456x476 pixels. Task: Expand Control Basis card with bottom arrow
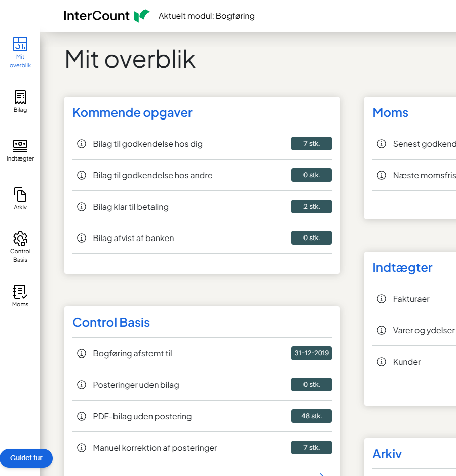[x=321, y=474]
